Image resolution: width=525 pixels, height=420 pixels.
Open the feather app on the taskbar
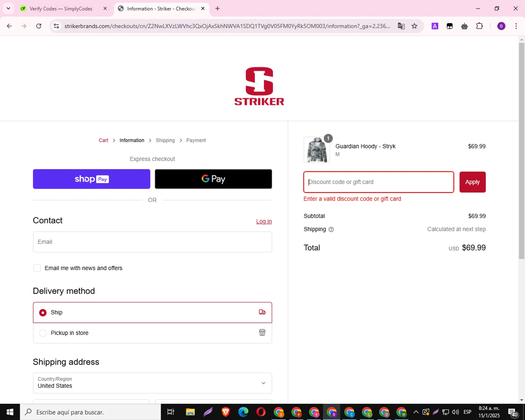(208, 412)
